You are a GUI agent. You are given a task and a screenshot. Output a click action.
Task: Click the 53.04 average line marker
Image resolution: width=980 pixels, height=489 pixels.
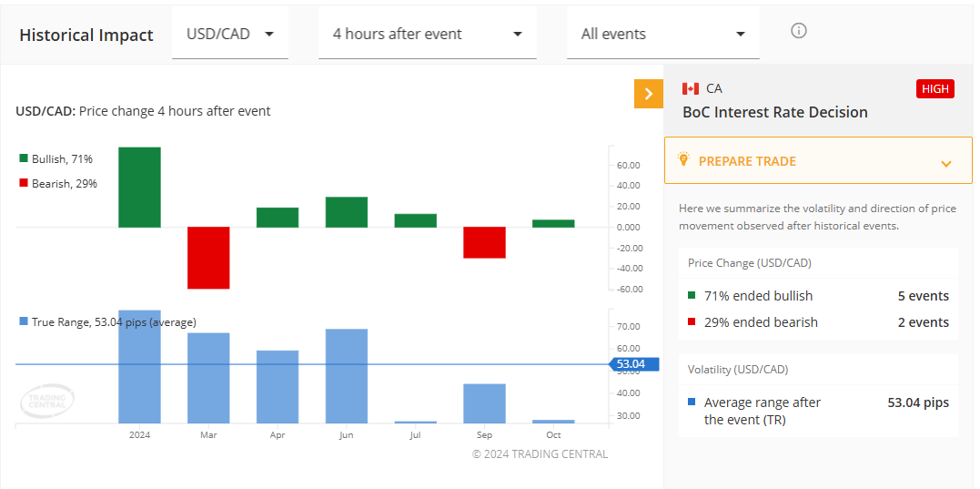point(633,364)
